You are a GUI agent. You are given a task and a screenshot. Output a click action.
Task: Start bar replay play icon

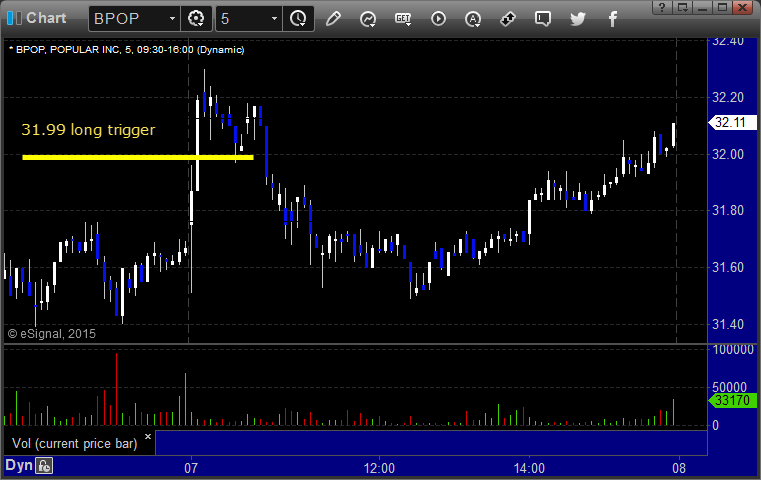click(x=438, y=19)
